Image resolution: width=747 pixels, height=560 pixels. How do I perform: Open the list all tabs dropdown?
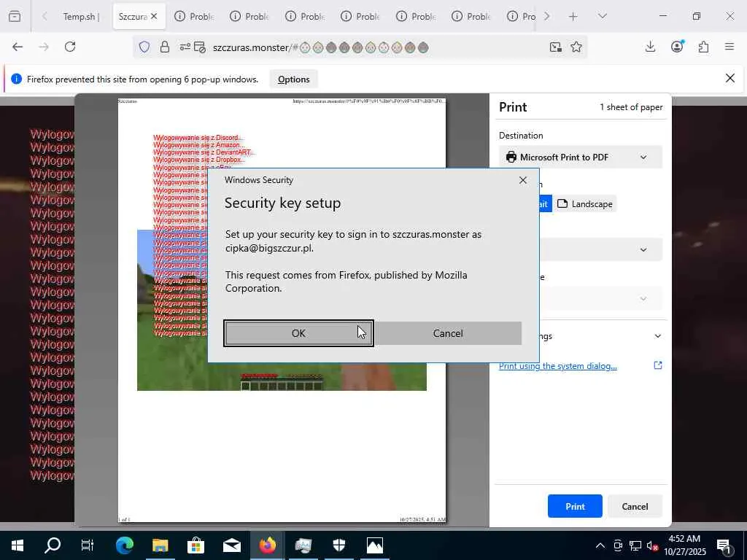coord(602,17)
